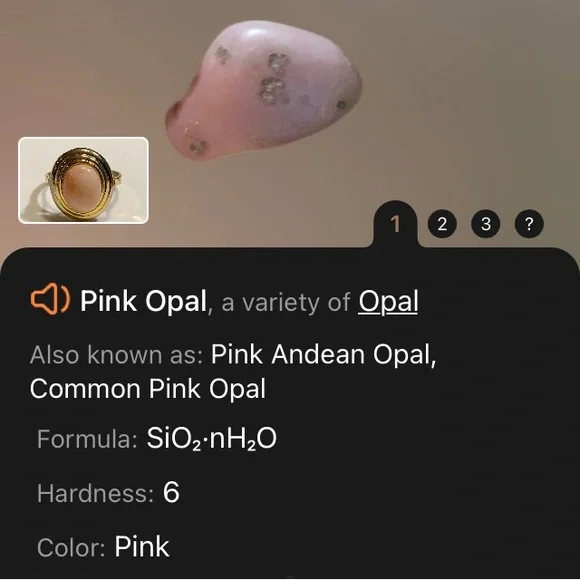This screenshot has height=580, width=580.
Task: Tap the Hardness label
Action: pyautogui.click(x=95, y=493)
